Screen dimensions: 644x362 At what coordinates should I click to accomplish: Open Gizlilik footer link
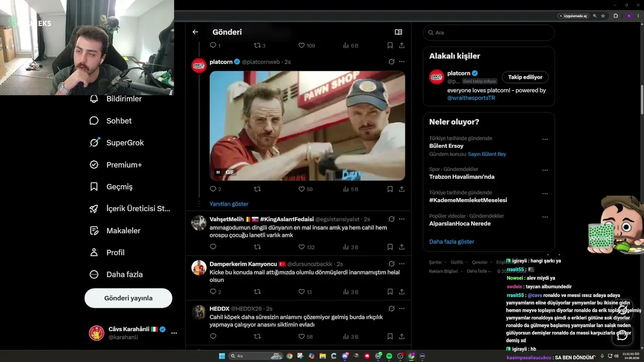pos(457,262)
